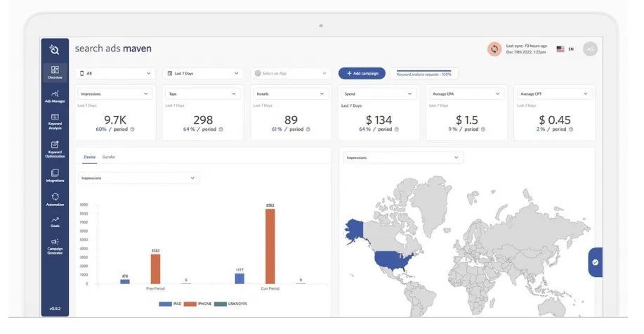Viewport: 644px width, 334px height.
Task: Click the AS user avatar
Action: [590, 49]
